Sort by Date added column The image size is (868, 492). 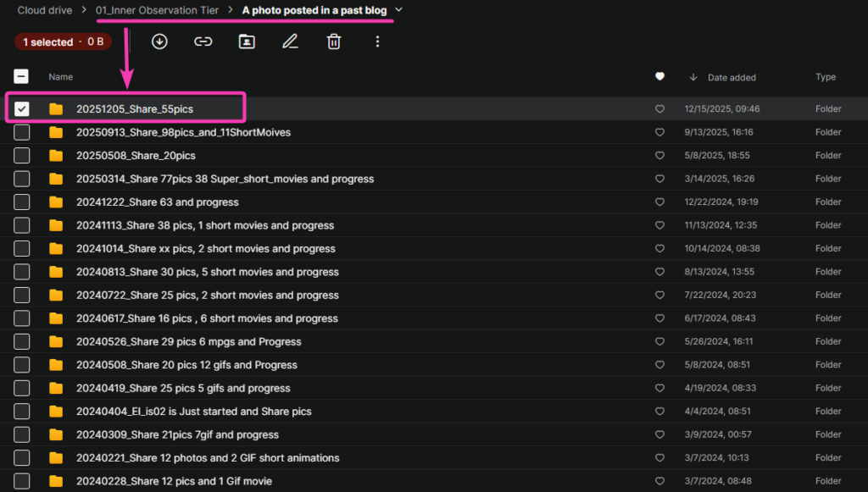click(x=731, y=78)
